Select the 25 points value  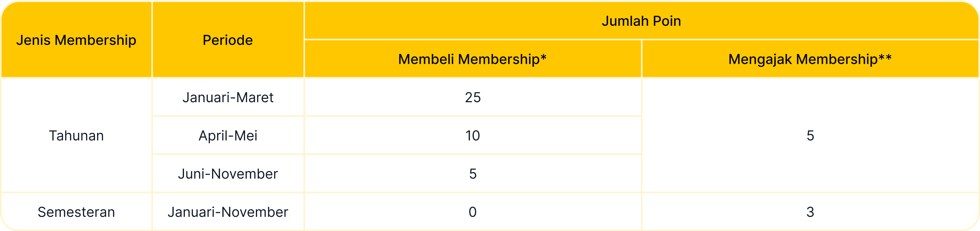pyautogui.click(x=472, y=97)
